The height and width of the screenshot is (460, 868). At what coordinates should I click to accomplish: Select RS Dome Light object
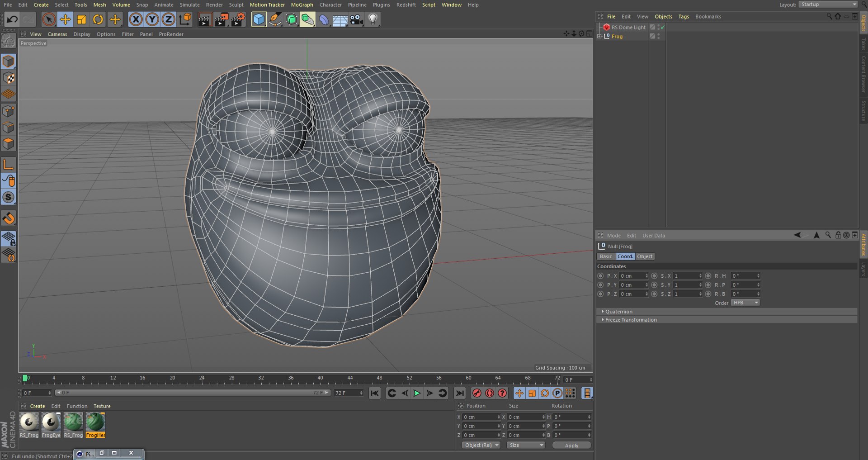click(628, 28)
